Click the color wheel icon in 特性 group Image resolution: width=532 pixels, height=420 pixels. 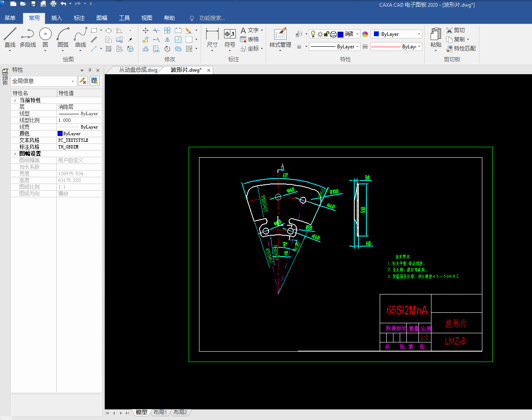tap(365, 34)
